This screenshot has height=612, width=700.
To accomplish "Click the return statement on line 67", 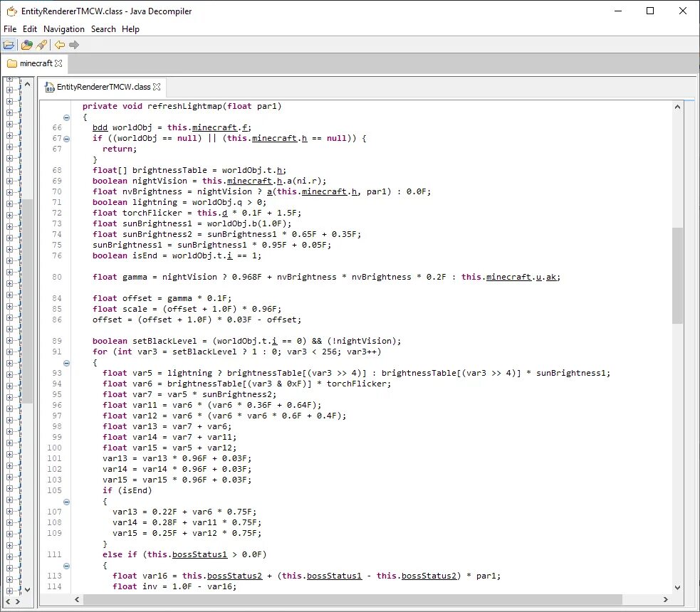I will pyautogui.click(x=120, y=149).
